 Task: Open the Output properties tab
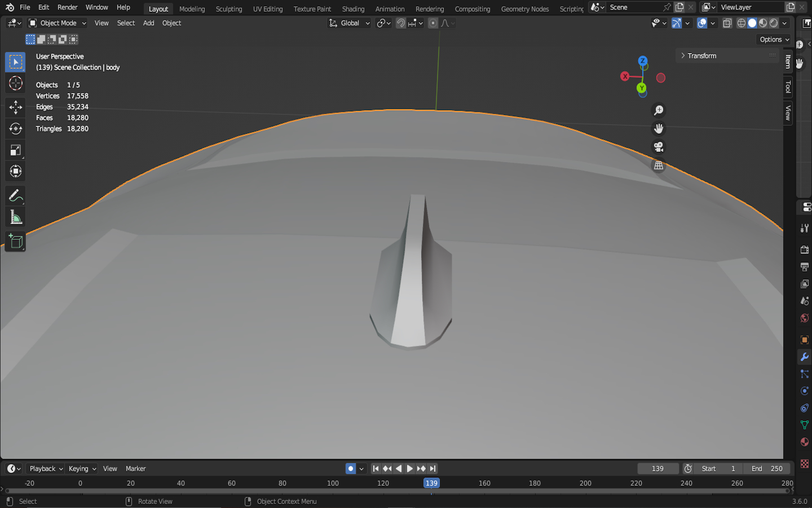805,266
